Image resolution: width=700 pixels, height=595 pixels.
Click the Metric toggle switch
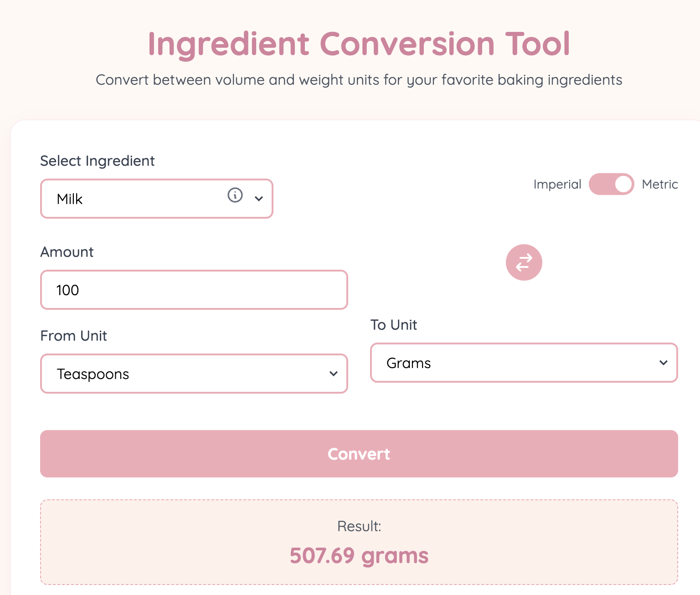click(611, 184)
